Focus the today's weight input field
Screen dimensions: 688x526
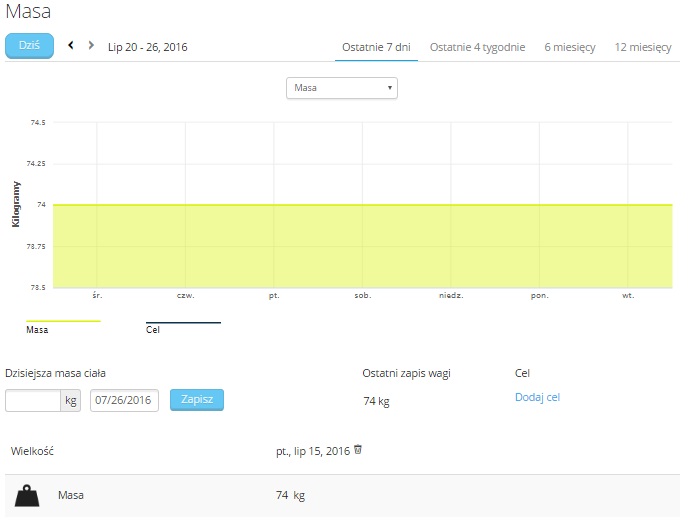coord(33,400)
